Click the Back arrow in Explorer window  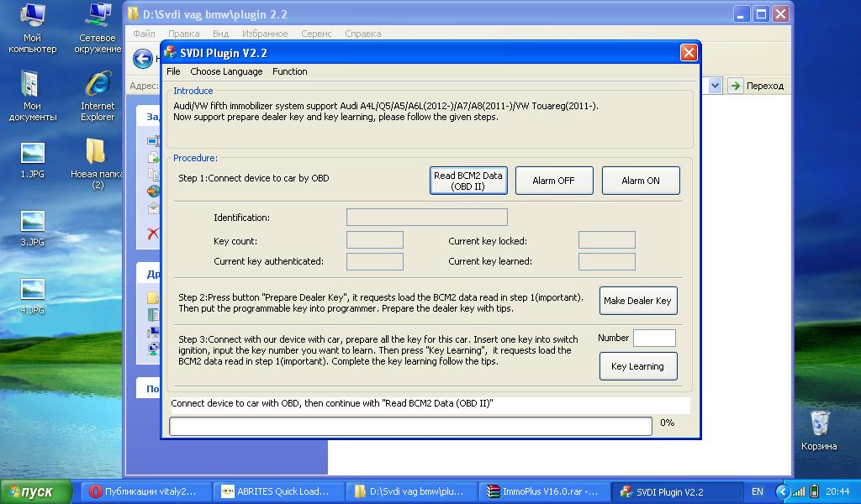pyautogui.click(x=143, y=59)
